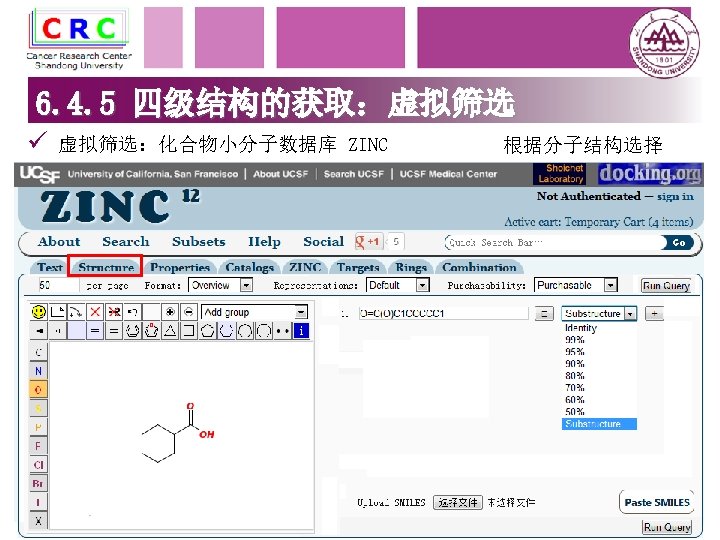Select phosphorus atom button P
The width and height of the screenshot is (720, 540).
click(38, 427)
